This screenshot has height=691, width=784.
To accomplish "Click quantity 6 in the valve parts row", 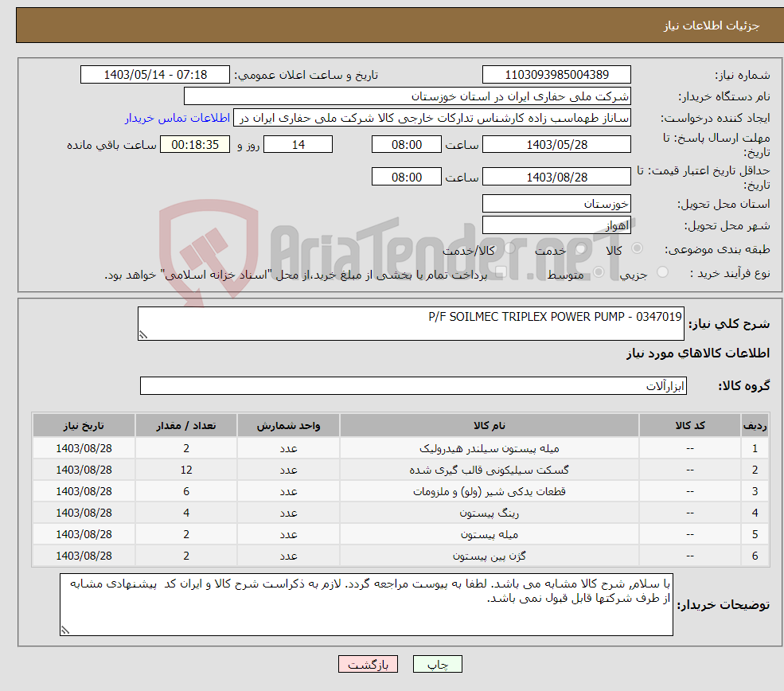I will [186, 491].
